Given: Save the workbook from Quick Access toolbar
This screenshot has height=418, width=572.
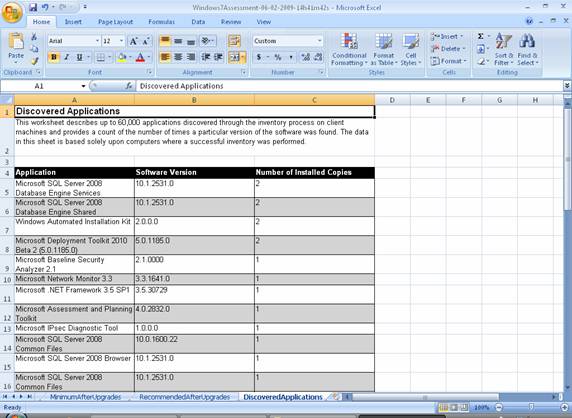Looking at the screenshot, I should pyautogui.click(x=33, y=7).
